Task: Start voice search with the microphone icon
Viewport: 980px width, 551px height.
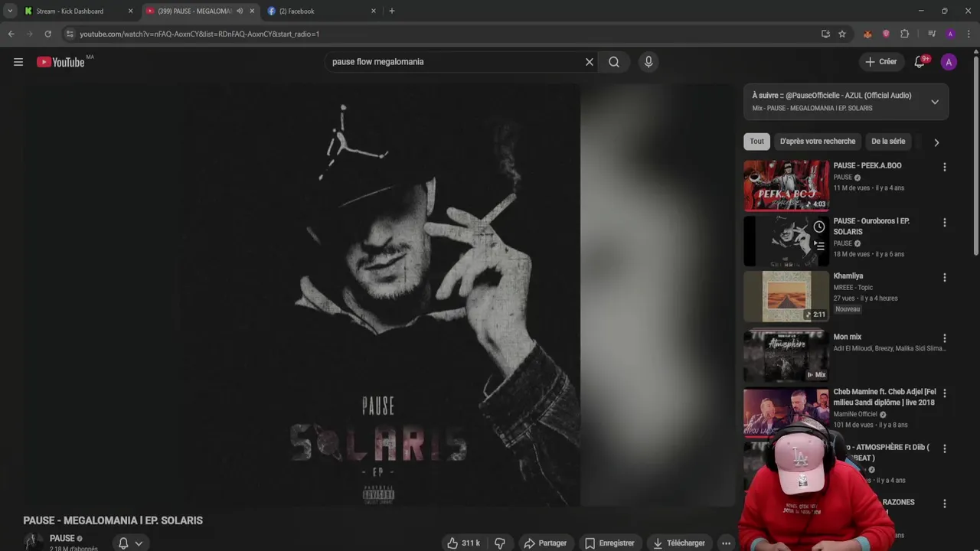Action: point(648,62)
